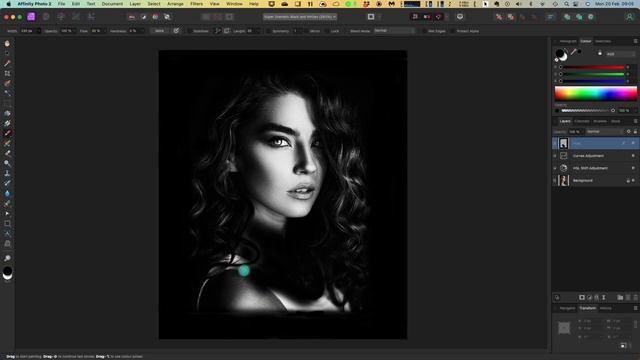Enable the Wet Edges checkbox
The image size is (640, 360).
pos(424,31)
